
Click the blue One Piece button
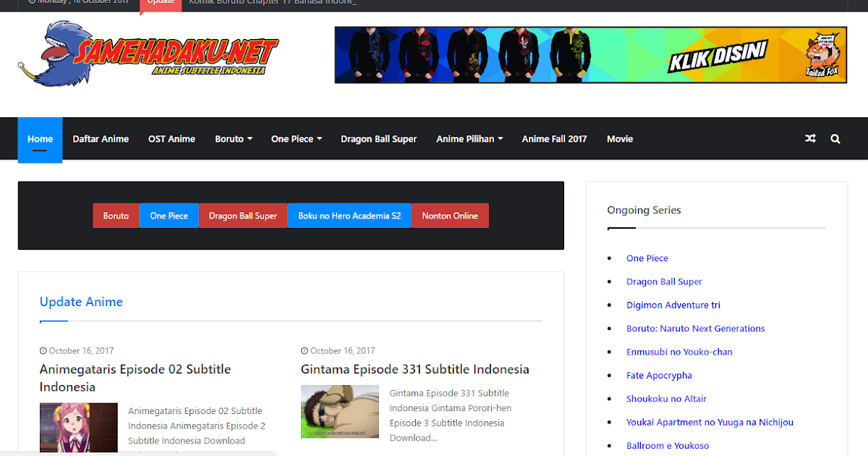[169, 216]
